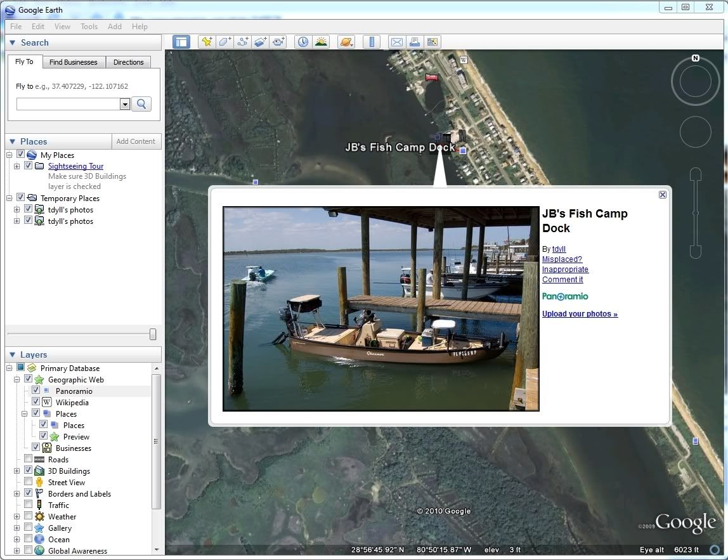Switch to the Directions tab
The height and width of the screenshot is (560, 728).
129,62
